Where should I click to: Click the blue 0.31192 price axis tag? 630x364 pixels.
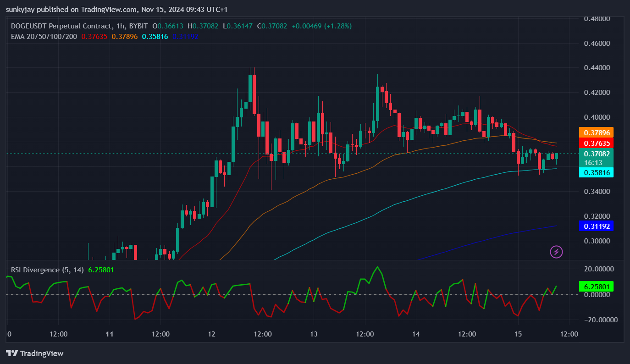[x=597, y=226]
